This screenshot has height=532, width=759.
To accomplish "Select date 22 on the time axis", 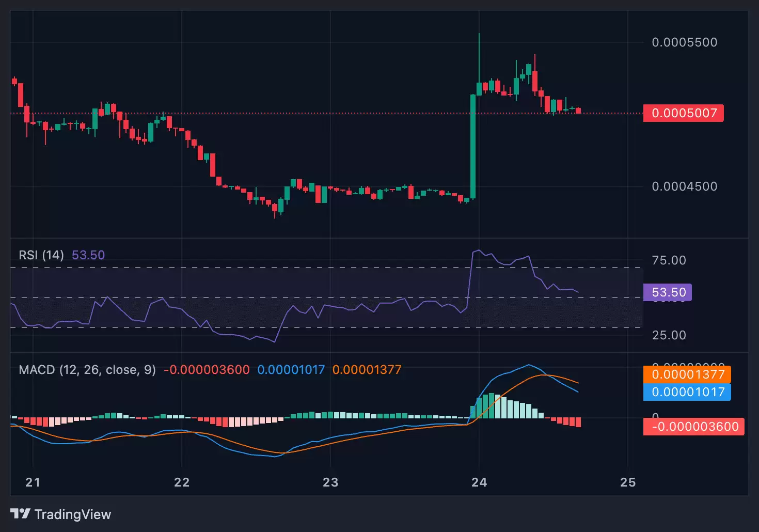I will click(182, 482).
